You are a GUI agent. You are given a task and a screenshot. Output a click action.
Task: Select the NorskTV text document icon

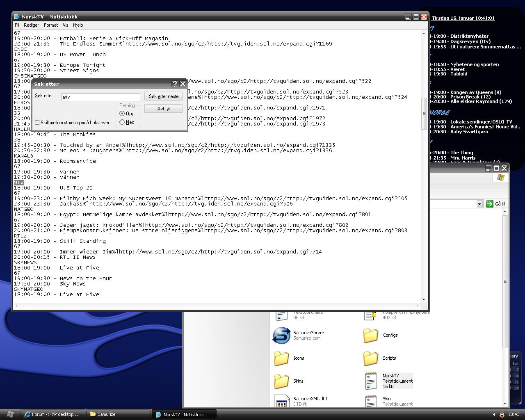tap(371, 381)
